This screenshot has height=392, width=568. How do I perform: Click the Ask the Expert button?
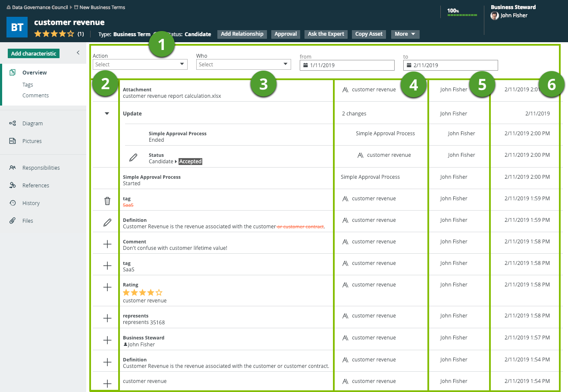coord(326,34)
